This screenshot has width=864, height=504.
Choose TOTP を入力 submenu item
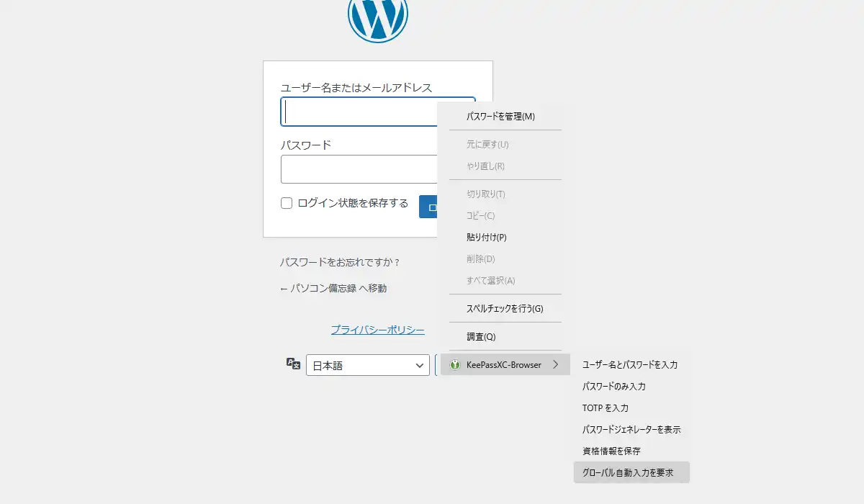pyautogui.click(x=631, y=408)
